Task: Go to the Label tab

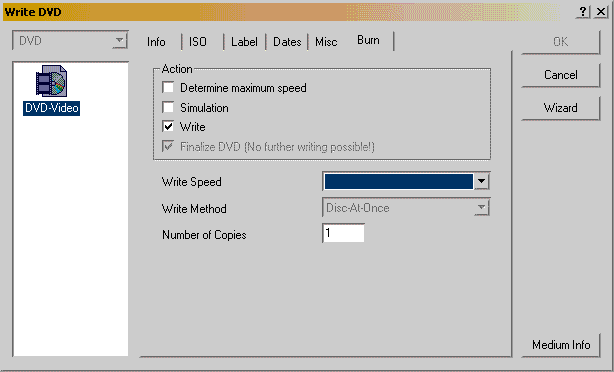Action: 244,42
